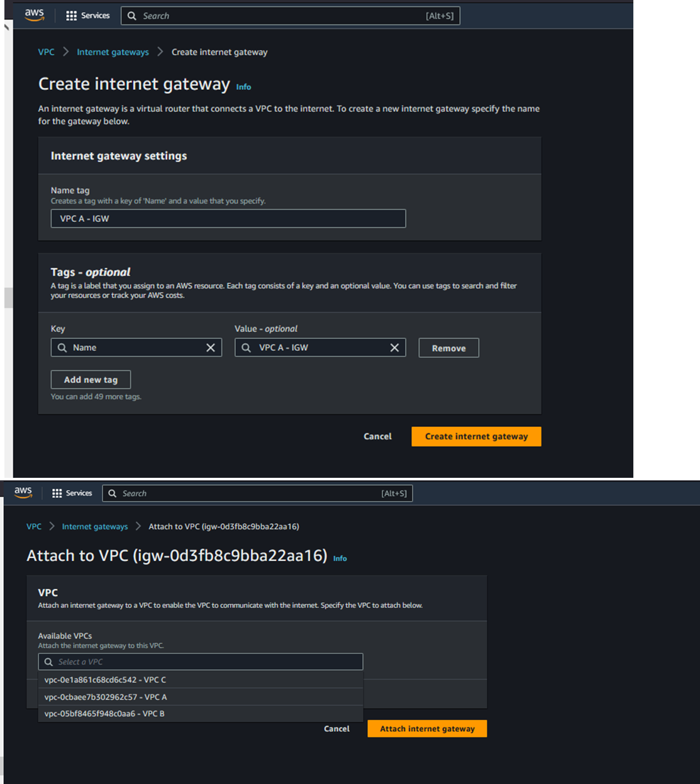Screen dimensions: 700x784
Task: Cancel the Create internet gateway form
Action: tap(377, 436)
